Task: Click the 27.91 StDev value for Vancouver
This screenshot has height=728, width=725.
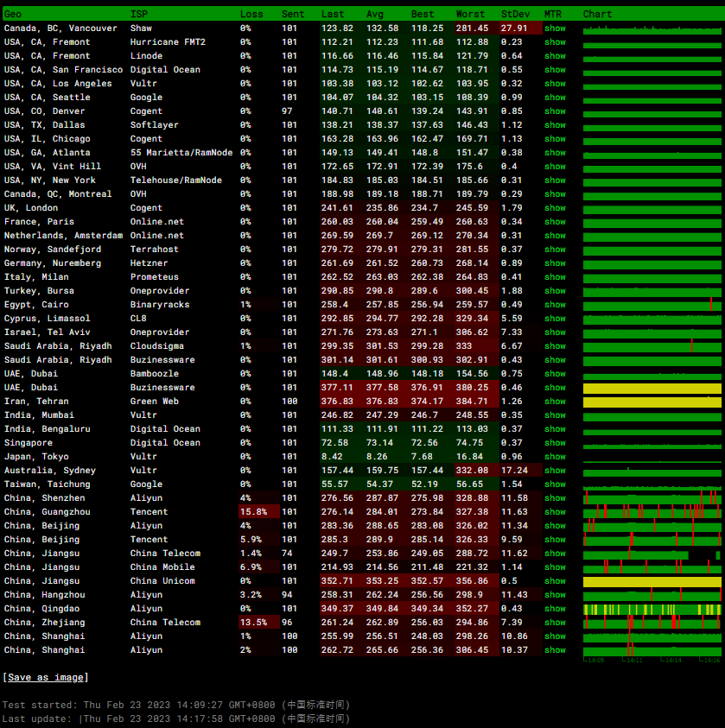Action: pos(514,28)
